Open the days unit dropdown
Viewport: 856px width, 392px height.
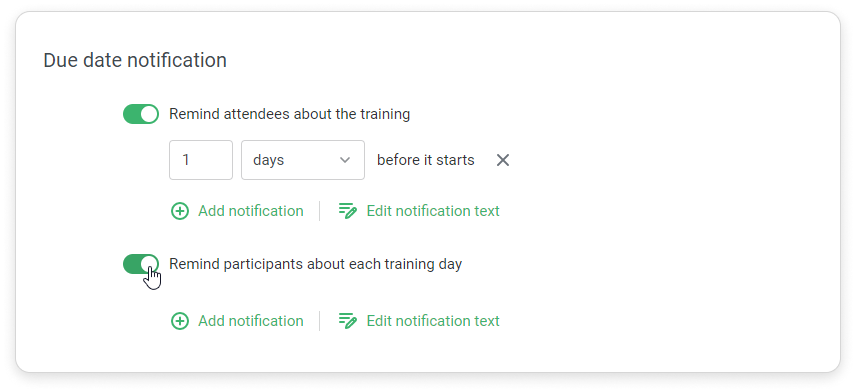click(303, 160)
